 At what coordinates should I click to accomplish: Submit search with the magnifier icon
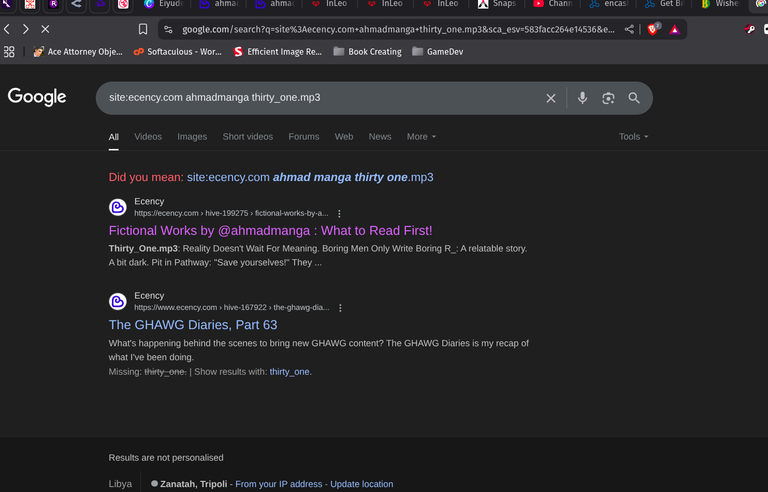coord(634,98)
